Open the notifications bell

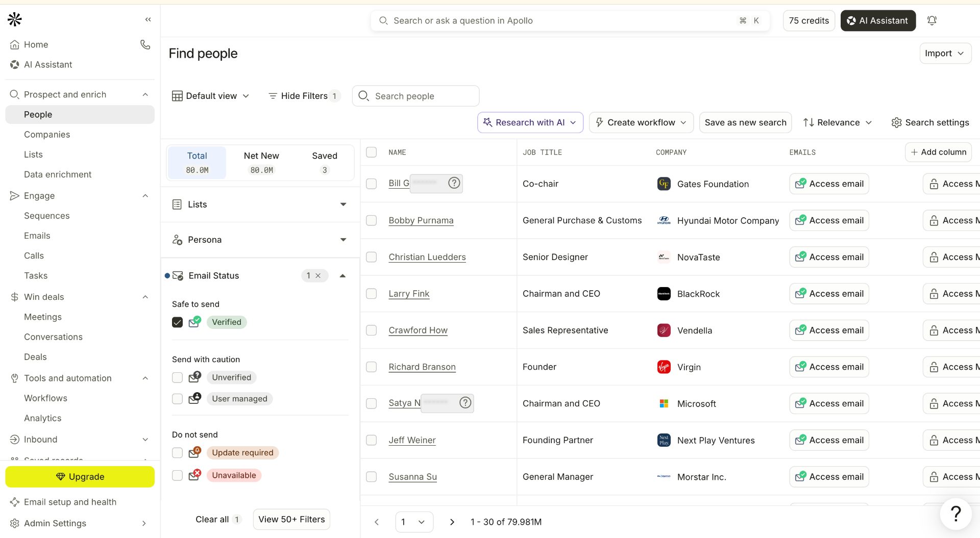932,20
